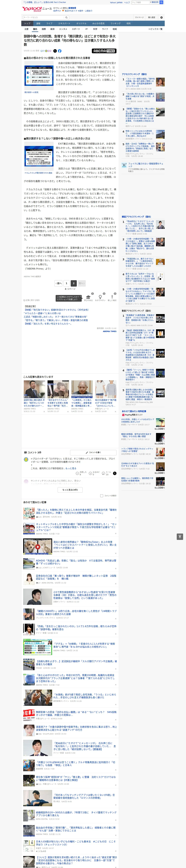Open the 証券会社の口座「乗っ取り」article
The image size is (186, 868).
(76, 577)
